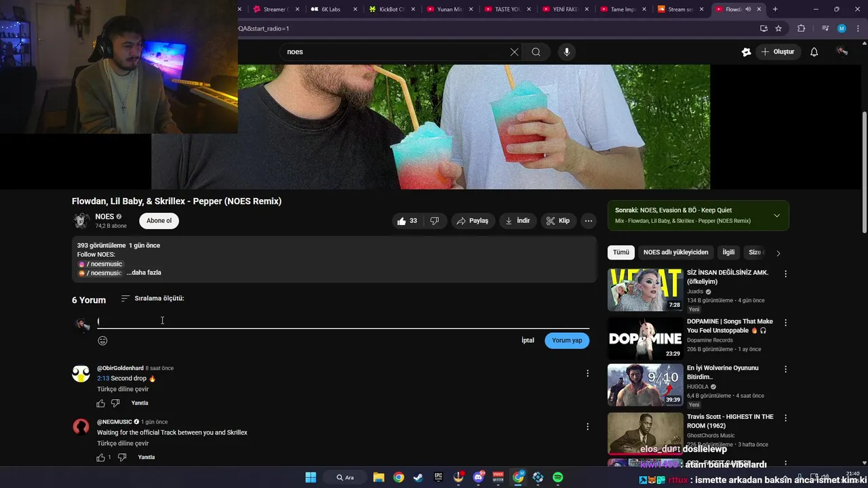Reply to NEGMUSIC comment via Yanıtla
Viewport: 868px width, 488px height.
point(146,457)
